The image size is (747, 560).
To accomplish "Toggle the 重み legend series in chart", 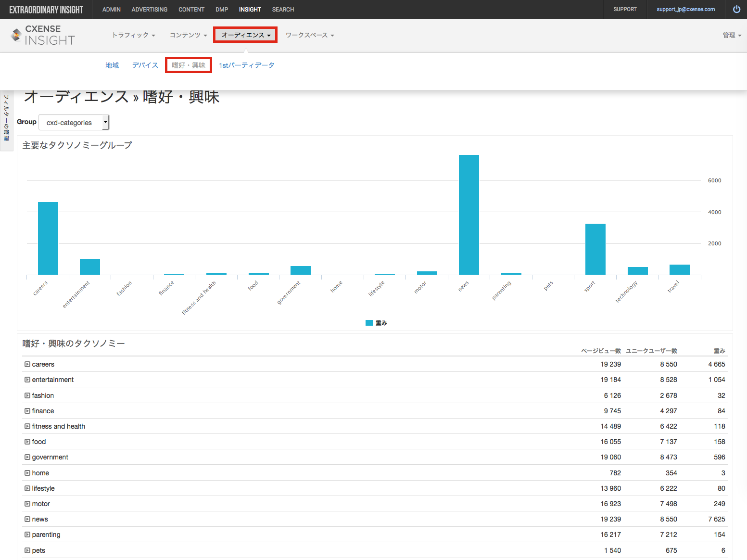I will [376, 323].
